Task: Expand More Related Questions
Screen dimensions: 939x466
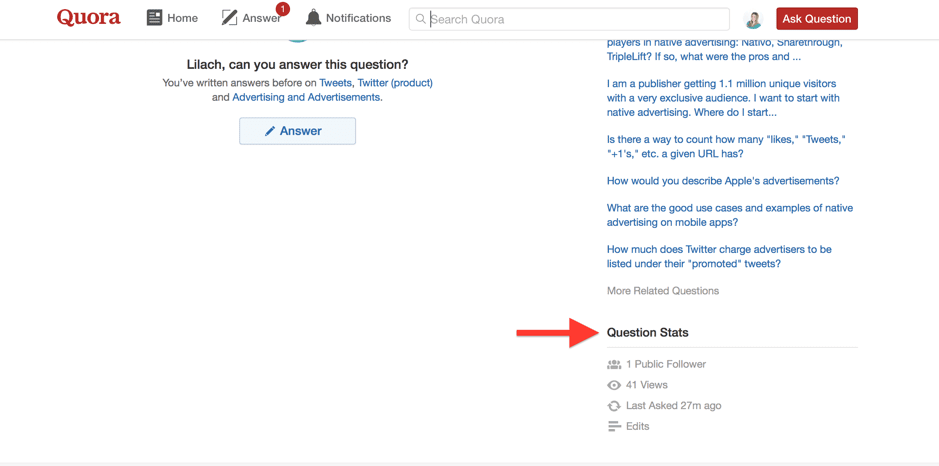Action: [662, 291]
